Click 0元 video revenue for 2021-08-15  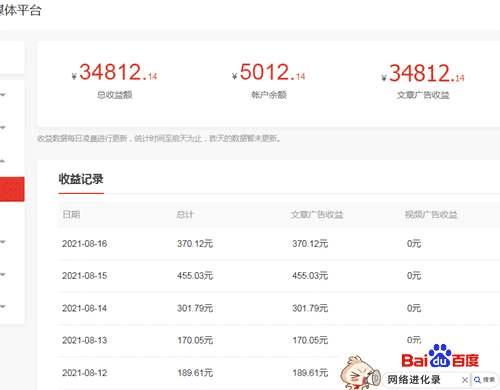pyautogui.click(x=414, y=276)
